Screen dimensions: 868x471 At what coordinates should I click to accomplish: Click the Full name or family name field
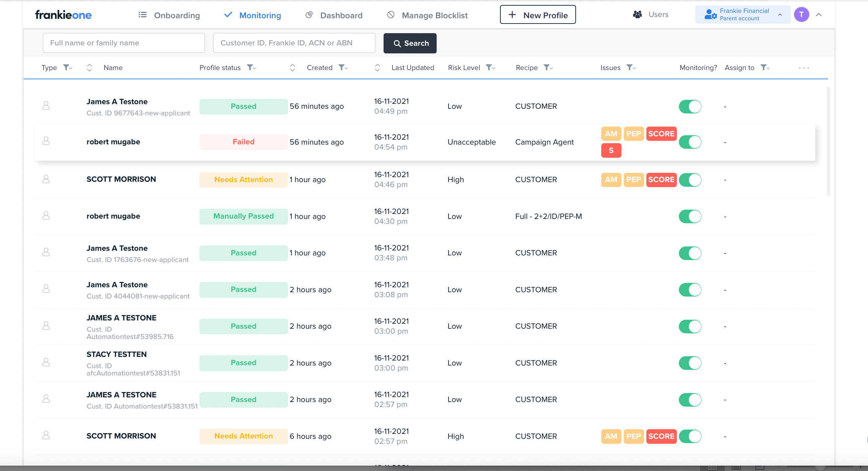(124, 43)
